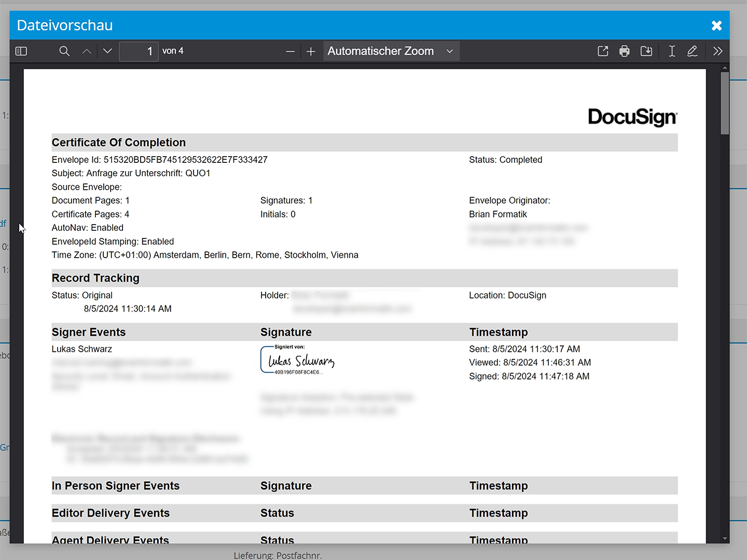This screenshot has height=560, width=747.
Task: Click the scrollbar down arrow
Action: pos(725,539)
